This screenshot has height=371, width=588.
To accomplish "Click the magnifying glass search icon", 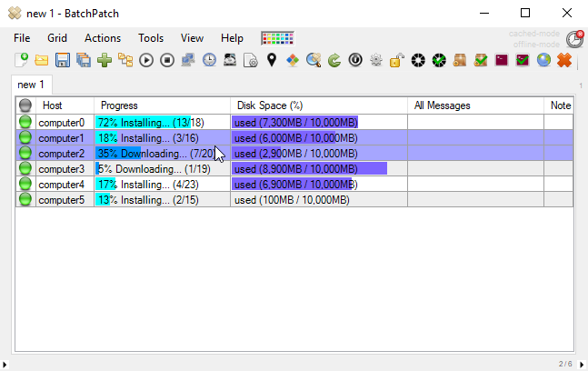I will coord(314,60).
